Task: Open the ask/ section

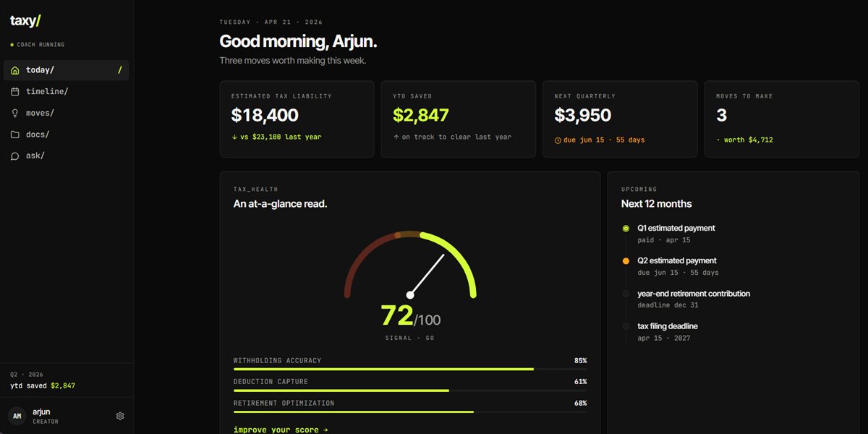Action: 67,156
